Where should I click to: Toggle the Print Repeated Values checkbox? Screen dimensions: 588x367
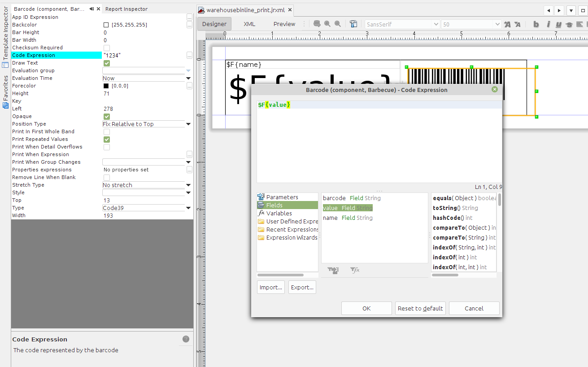pyautogui.click(x=107, y=140)
